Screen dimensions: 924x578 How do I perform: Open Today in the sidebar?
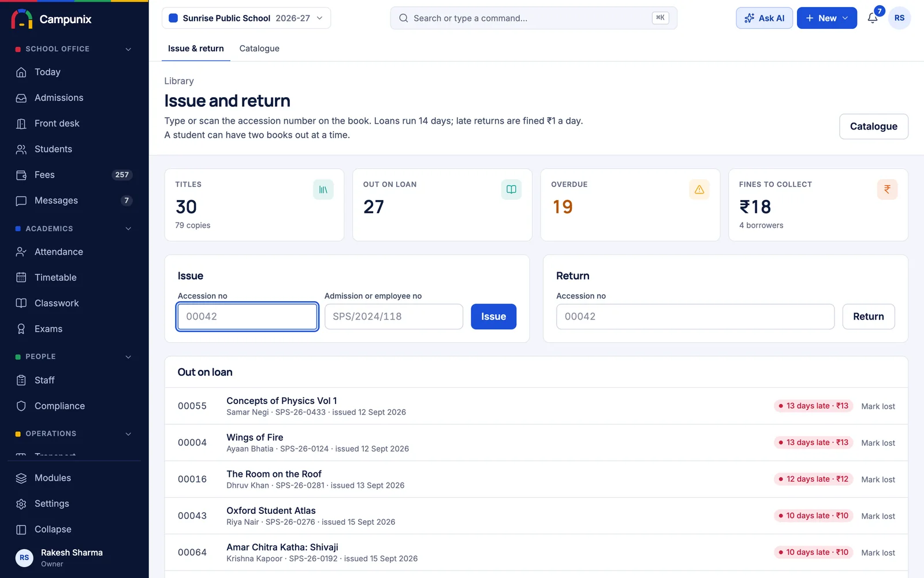coord(74,72)
